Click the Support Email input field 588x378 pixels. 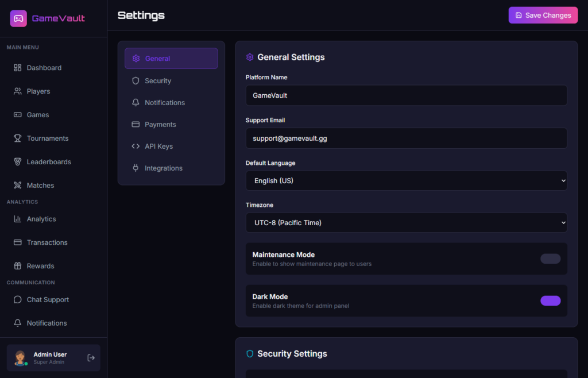coord(406,138)
